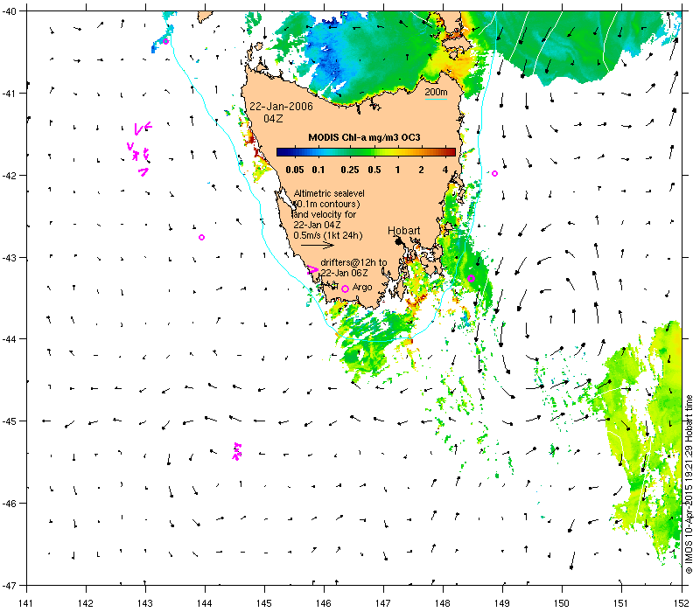
Task: Click the '22-Jan-2006' date label
Action: tap(281, 106)
